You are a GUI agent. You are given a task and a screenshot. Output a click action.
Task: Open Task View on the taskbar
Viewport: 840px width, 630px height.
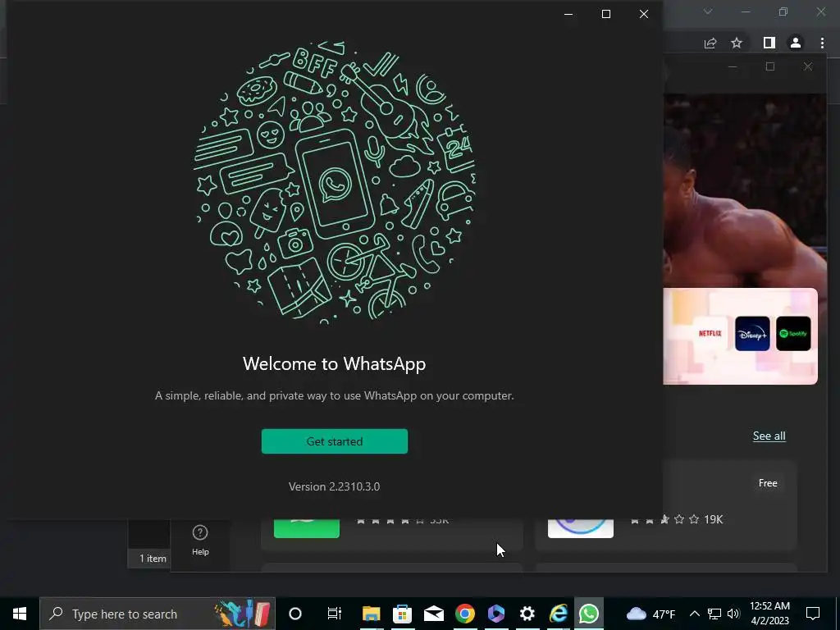click(335, 614)
